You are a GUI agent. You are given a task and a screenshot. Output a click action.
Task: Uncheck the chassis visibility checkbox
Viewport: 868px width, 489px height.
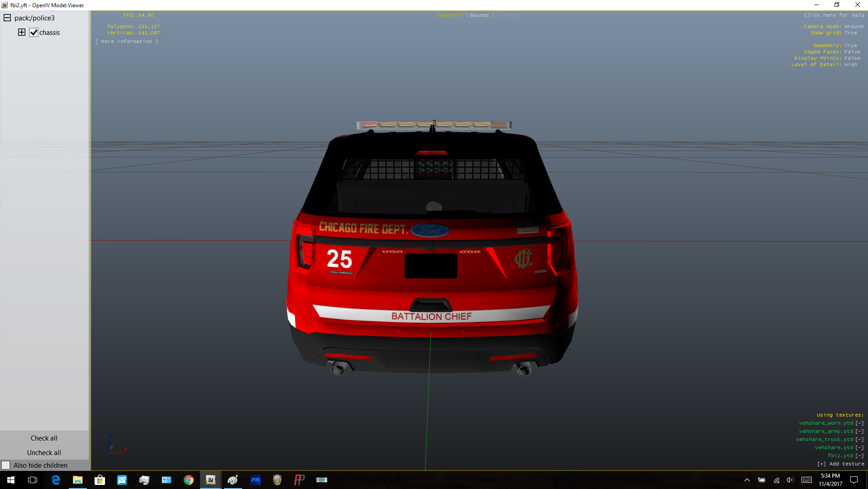tap(34, 33)
